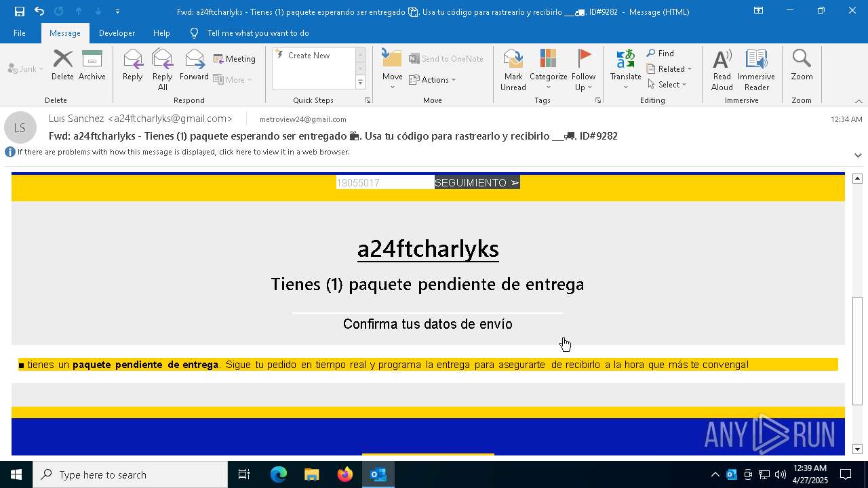This screenshot has height=488, width=868.
Task: Reply to Luis Sanchez
Action: [132, 66]
